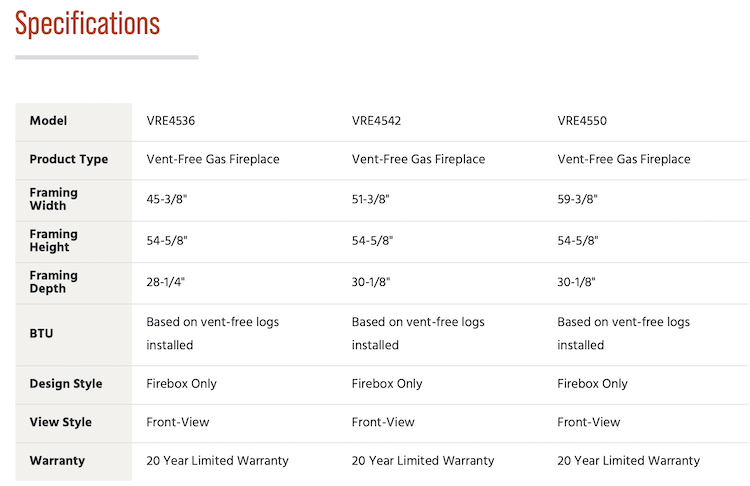
Task: Select the VRE4542 model name
Action: tap(376, 121)
